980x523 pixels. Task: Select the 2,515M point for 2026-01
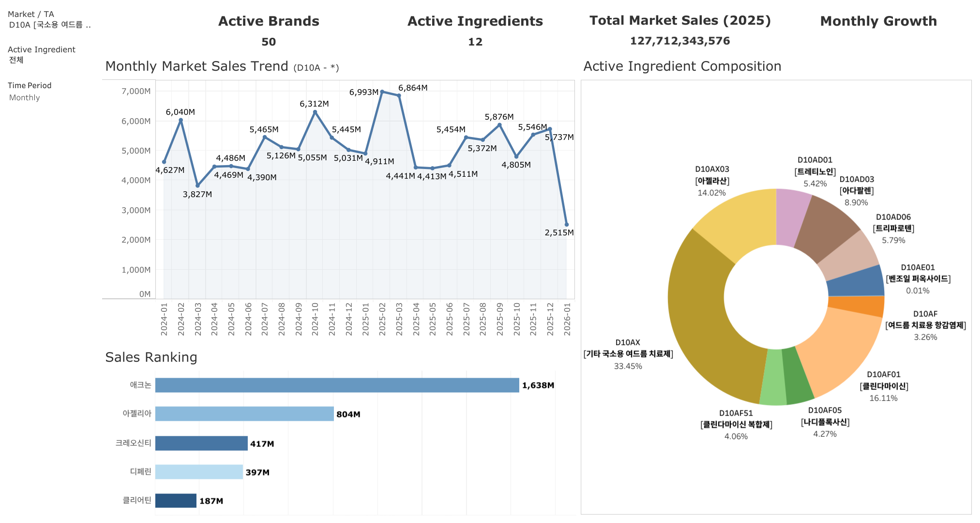coord(567,225)
